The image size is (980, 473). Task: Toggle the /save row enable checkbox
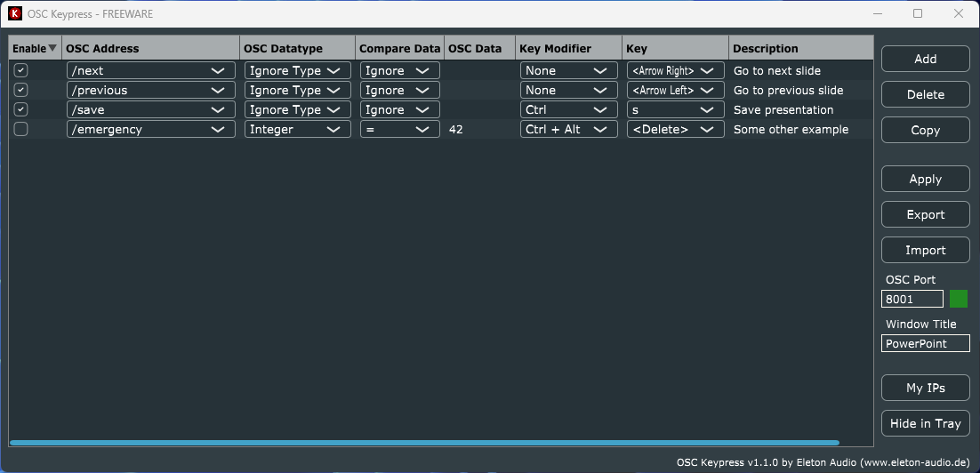click(21, 109)
